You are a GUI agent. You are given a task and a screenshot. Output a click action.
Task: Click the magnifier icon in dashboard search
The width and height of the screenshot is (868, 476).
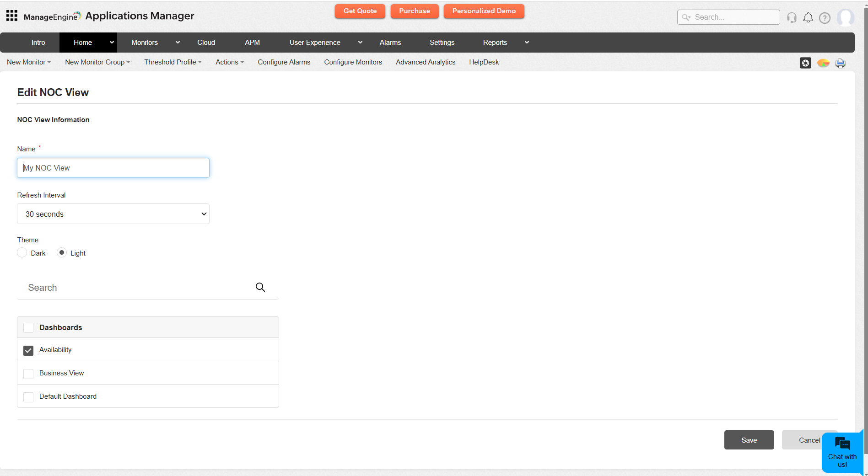tap(260, 287)
